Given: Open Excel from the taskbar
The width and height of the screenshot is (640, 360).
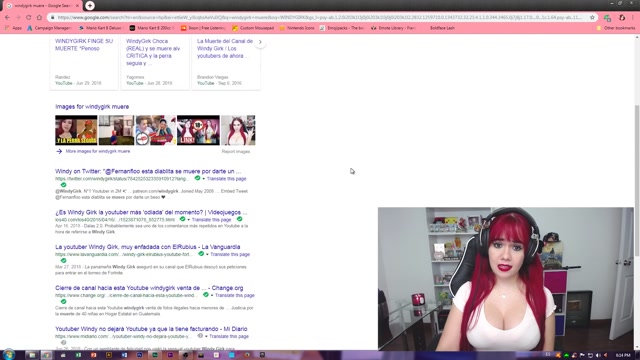Looking at the screenshot, I should (78, 355).
